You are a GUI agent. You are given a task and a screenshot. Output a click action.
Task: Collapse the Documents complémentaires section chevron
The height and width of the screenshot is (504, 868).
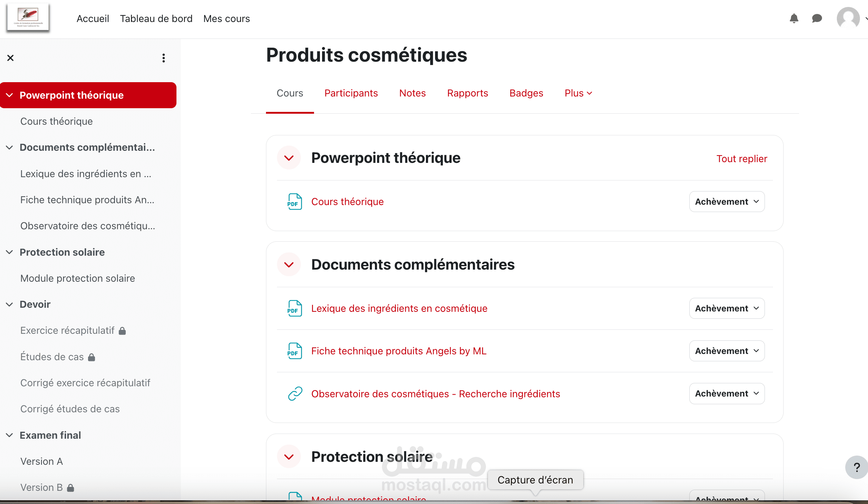click(x=289, y=265)
